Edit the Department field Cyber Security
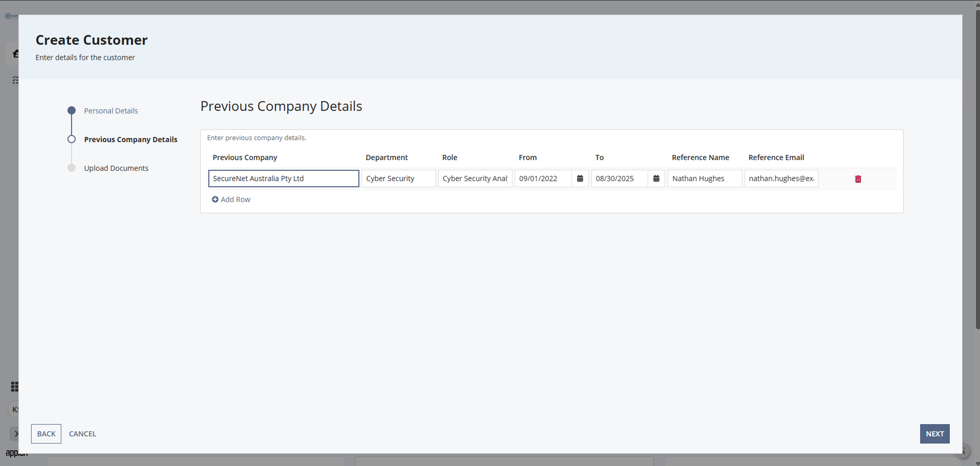Screen dimensions: 980x466 (398, 179)
